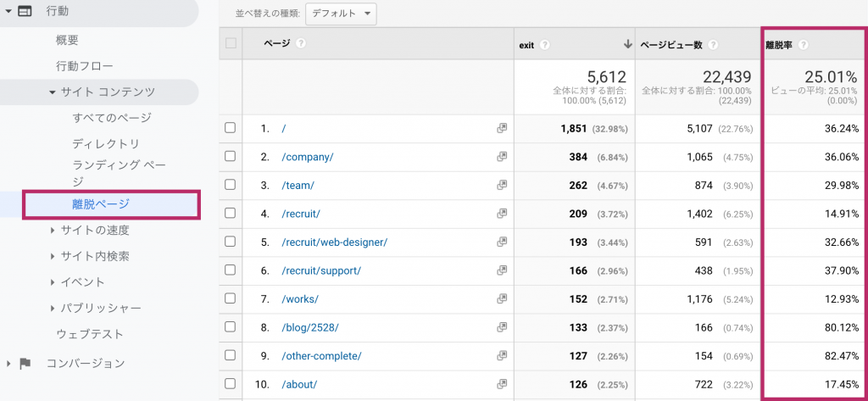The width and height of the screenshot is (868, 401).
Task: Open /blog/2528/ via its popup icon
Action: (x=502, y=327)
